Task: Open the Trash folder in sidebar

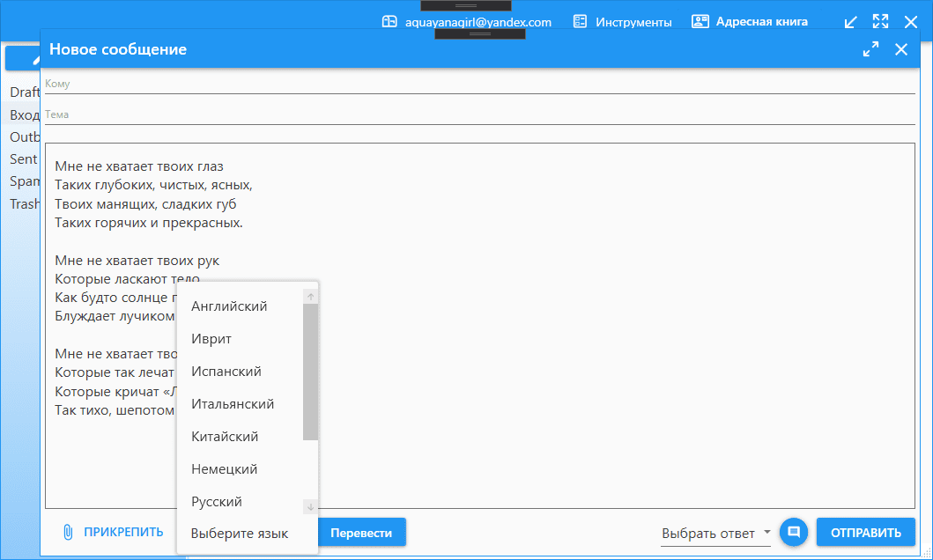Action: tap(25, 204)
